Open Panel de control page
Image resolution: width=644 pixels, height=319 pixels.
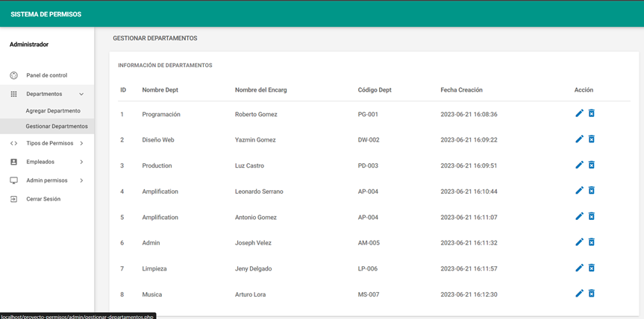click(46, 75)
